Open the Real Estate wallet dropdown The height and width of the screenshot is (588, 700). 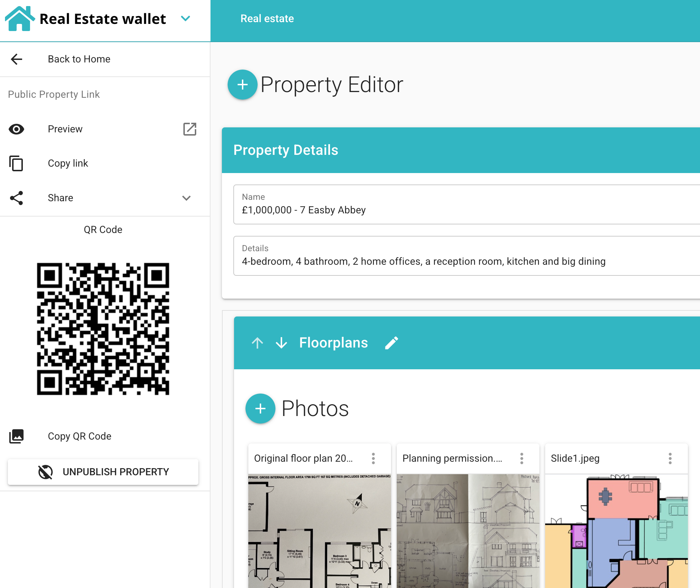tap(185, 19)
